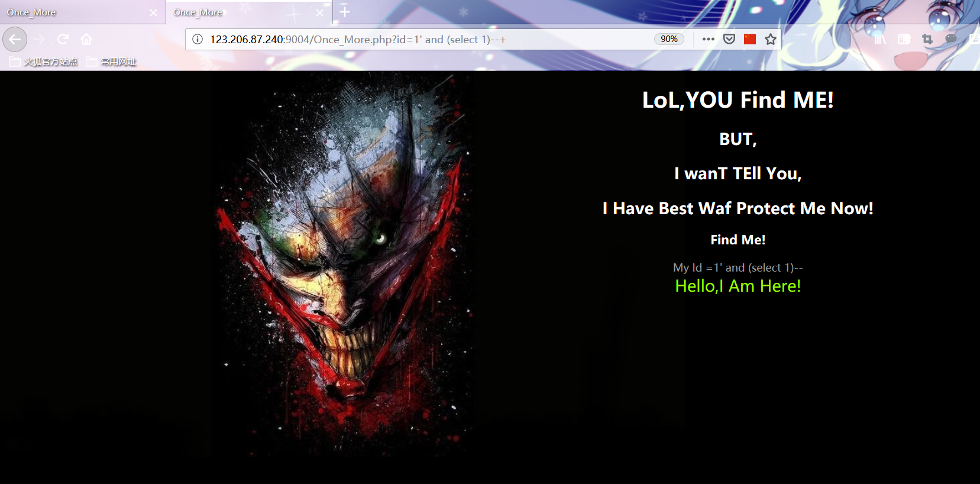Go back using the back arrow
This screenshot has width=980, height=484.
point(15,40)
